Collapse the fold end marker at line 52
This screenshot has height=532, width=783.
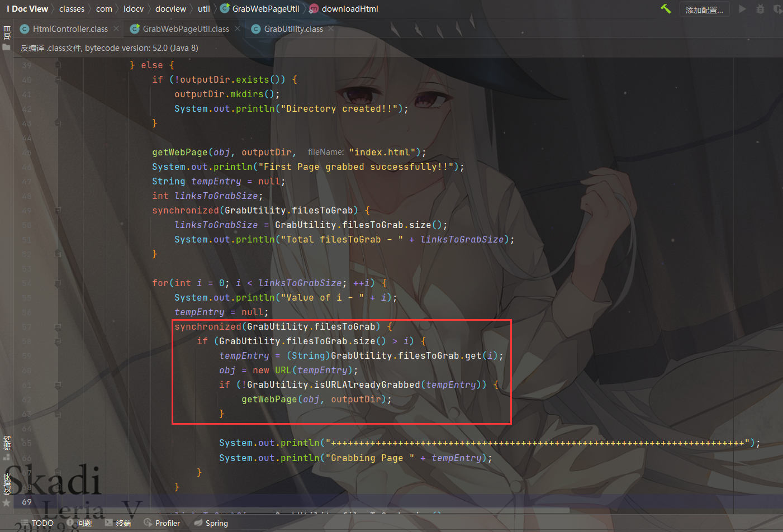[58, 254]
